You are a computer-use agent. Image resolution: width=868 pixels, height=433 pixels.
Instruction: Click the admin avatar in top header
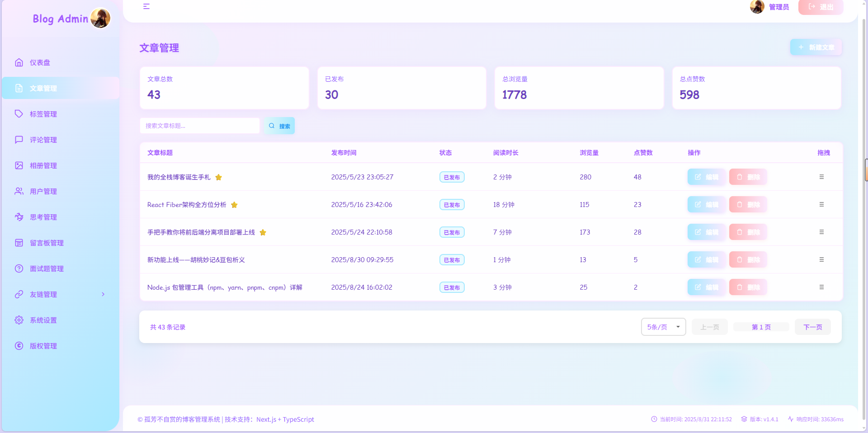[757, 7]
